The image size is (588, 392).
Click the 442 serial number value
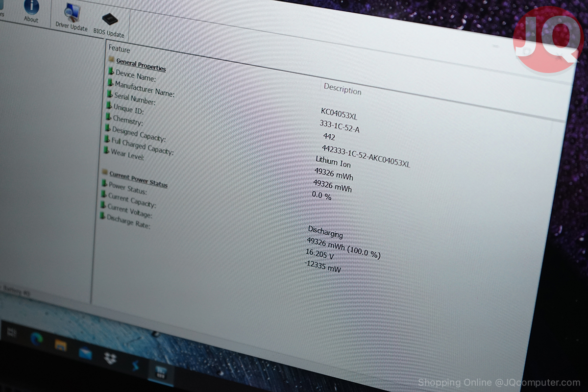pos(329,137)
